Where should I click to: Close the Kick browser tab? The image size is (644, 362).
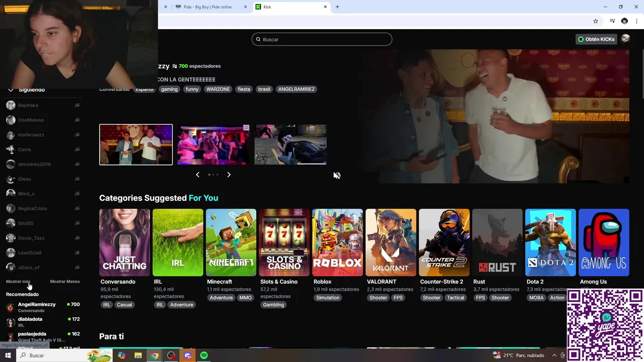point(326,7)
